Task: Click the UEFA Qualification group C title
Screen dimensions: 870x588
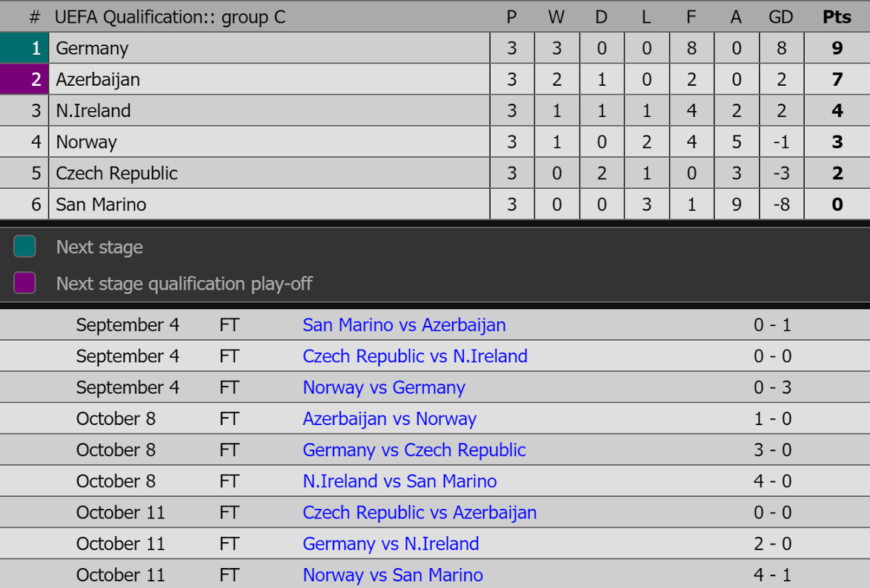Action: pos(170,17)
